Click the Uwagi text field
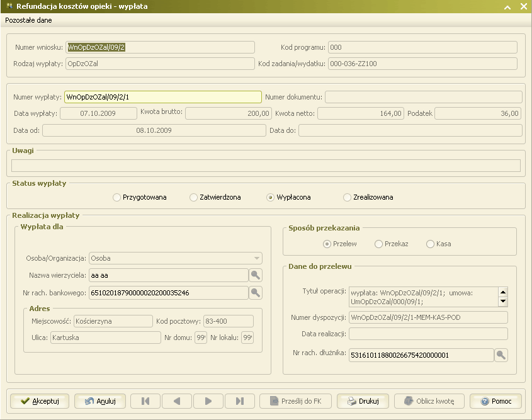The image size is (532, 420). [266, 166]
